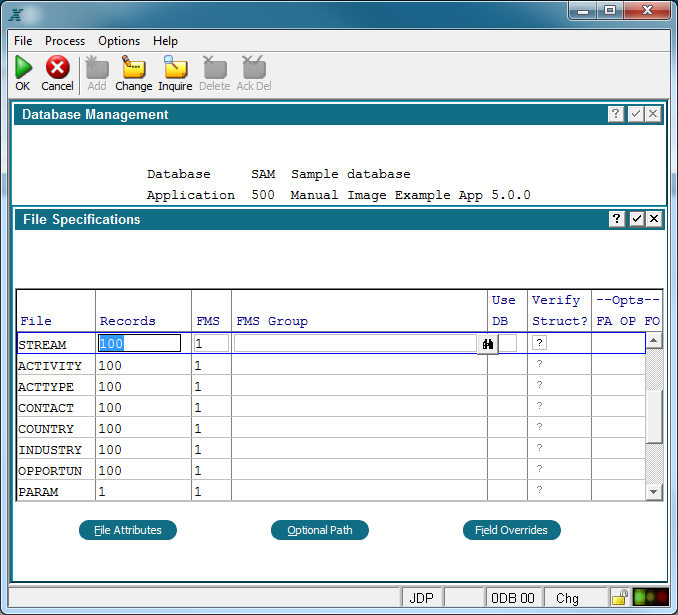Open the Help menu
This screenshot has height=615, width=678.
click(x=165, y=41)
